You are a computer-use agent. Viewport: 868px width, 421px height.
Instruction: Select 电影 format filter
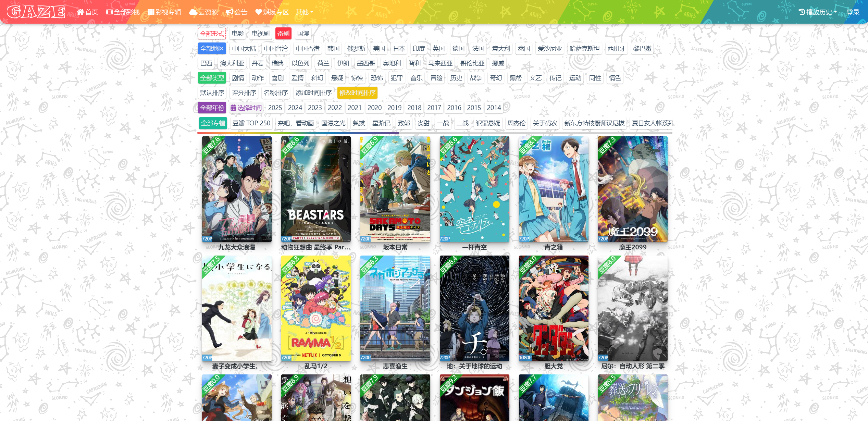coord(238,34)
